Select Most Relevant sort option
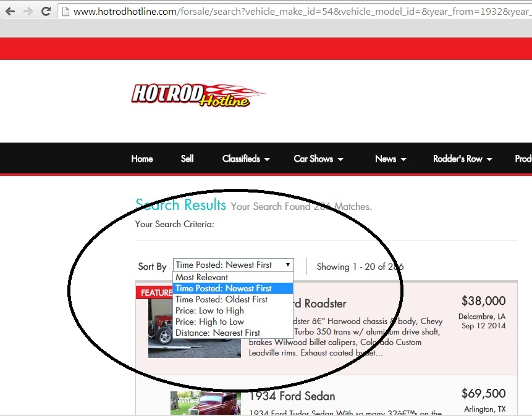 [201, 277]
